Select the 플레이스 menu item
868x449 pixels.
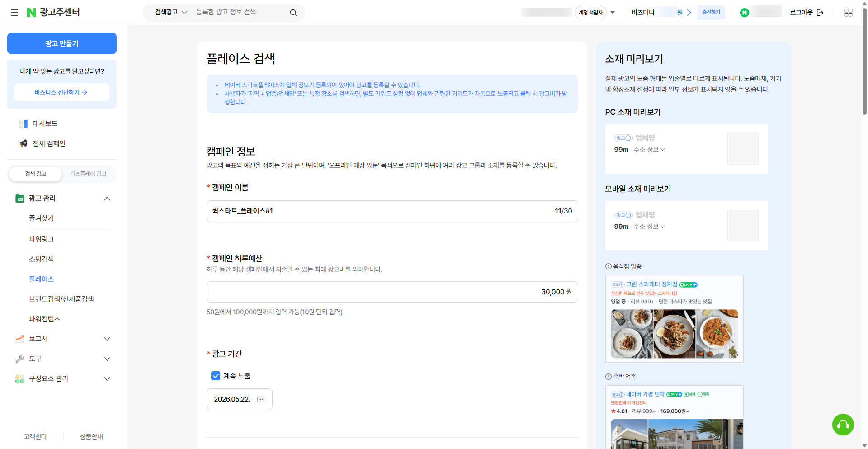coord(42,279)
